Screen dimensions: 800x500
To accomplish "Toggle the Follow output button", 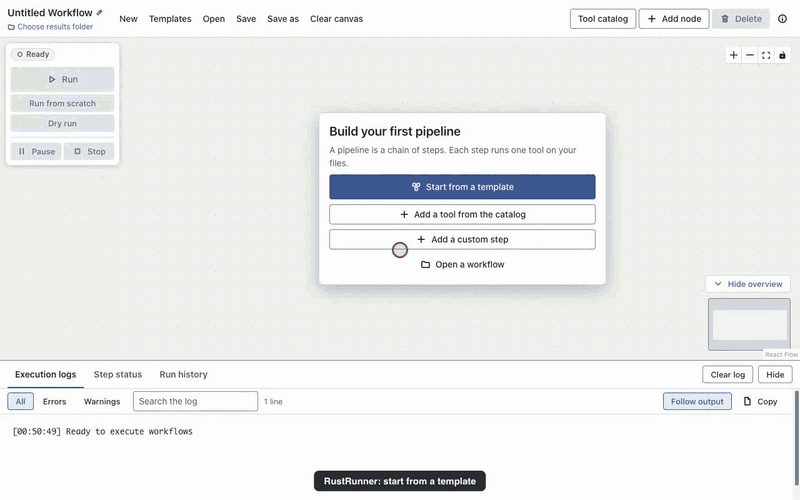I will [x=697, y=402].
